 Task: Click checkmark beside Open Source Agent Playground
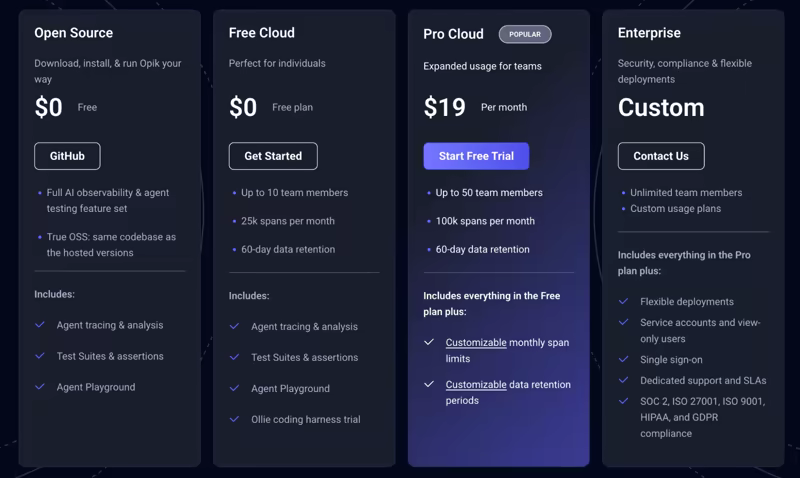click(40, 387)
